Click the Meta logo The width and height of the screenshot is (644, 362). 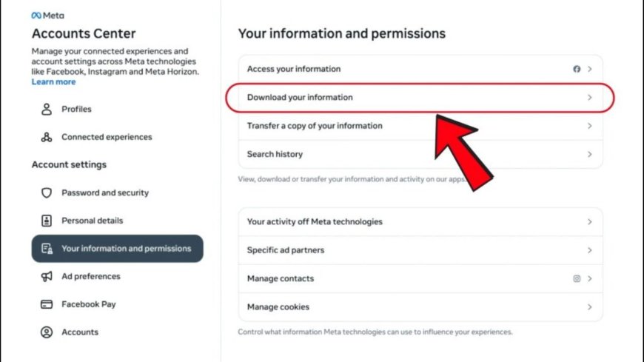tap(48, 16)
